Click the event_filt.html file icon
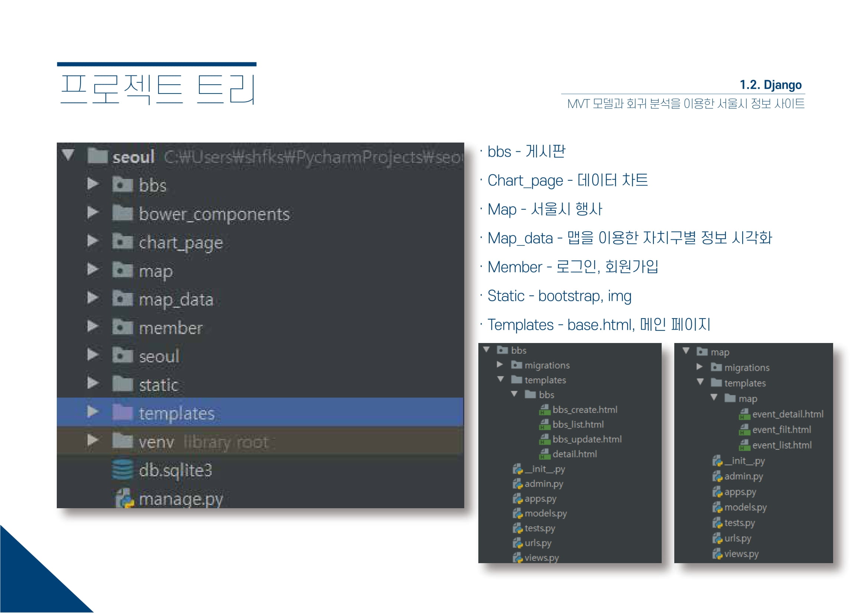 745,430
